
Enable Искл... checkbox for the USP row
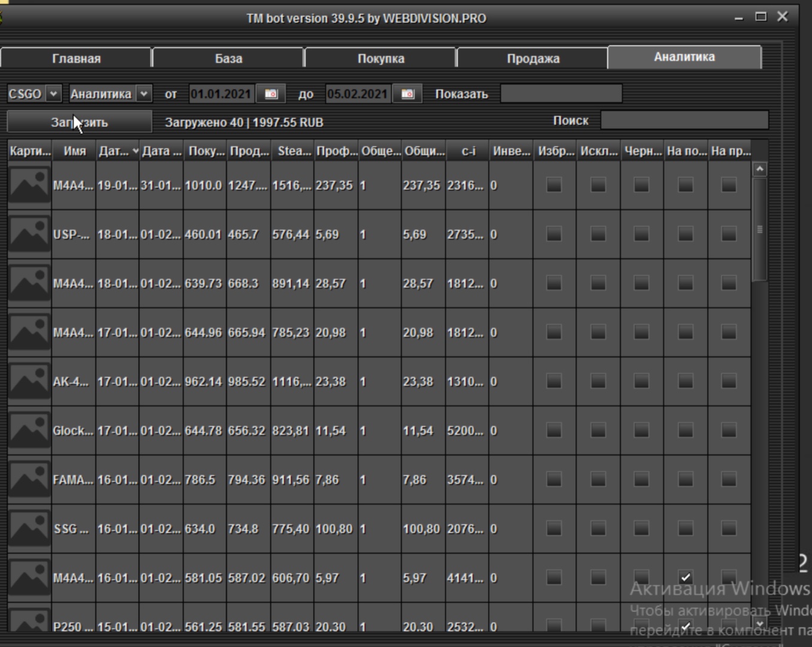pyautogui.click(x=597, y=234)
